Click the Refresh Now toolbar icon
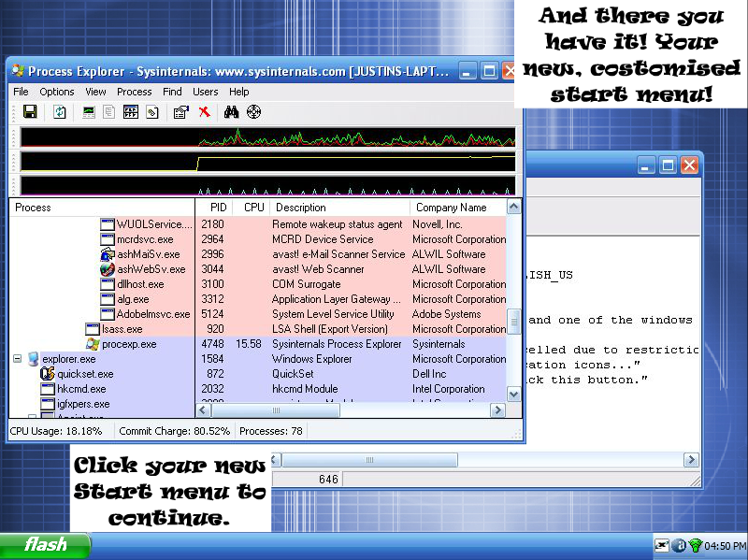This screenshot has height=560, width=748. 60,112
